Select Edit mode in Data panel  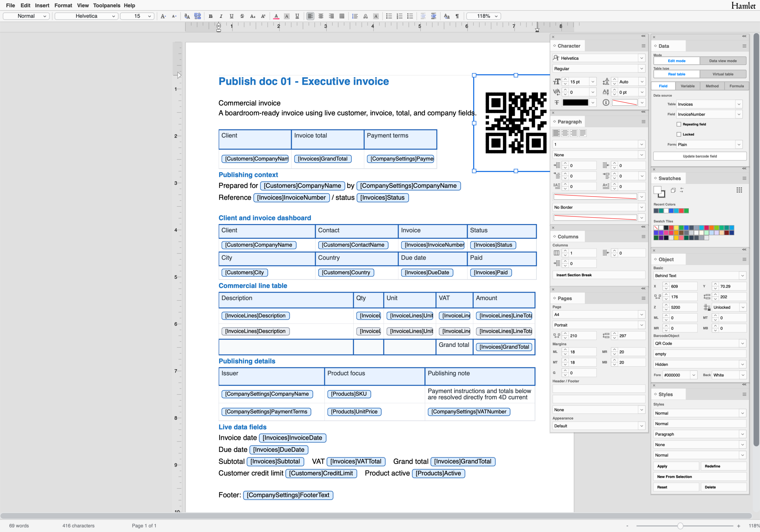(677, 61)
